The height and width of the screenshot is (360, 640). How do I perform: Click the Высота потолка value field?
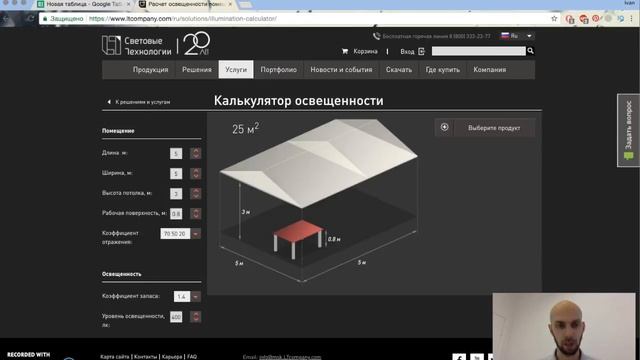point(176,193)
